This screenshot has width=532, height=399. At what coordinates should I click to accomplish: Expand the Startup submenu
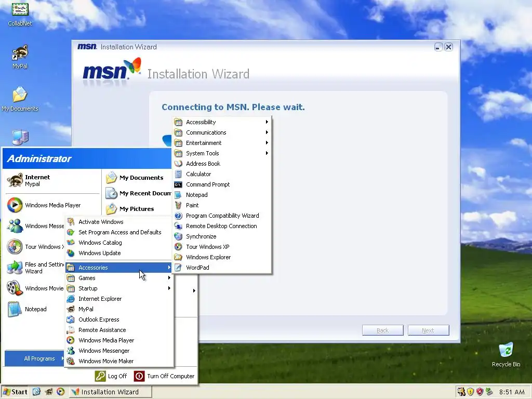pos(119,288)
